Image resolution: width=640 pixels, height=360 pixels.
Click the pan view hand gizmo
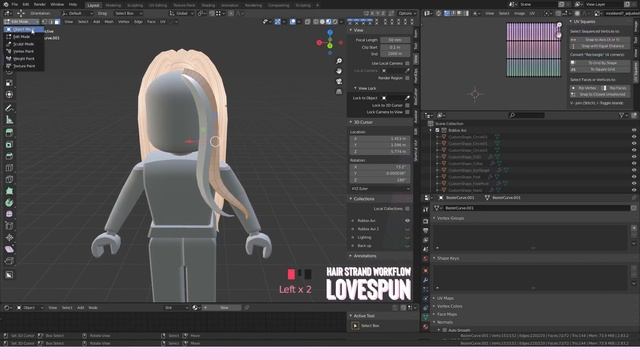point(339,71)
